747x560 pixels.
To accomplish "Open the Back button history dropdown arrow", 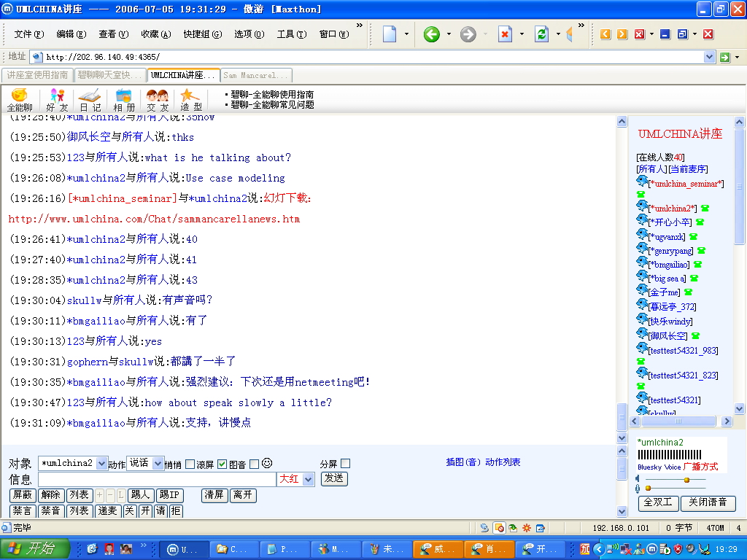I will pos(449,34).
